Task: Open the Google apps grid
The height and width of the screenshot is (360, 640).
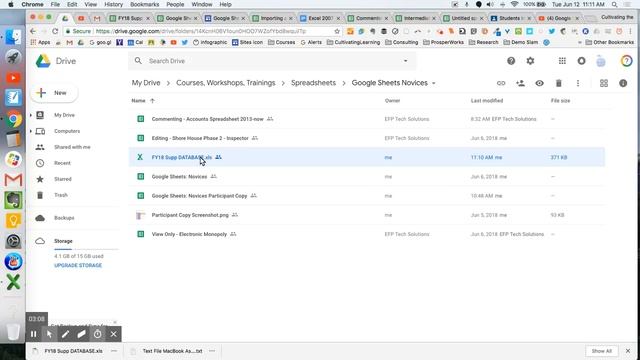Action: point(562,61)
